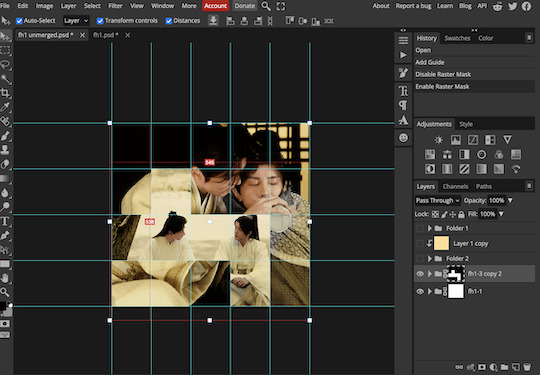Expand the fh1-1 group

point(430,292)
